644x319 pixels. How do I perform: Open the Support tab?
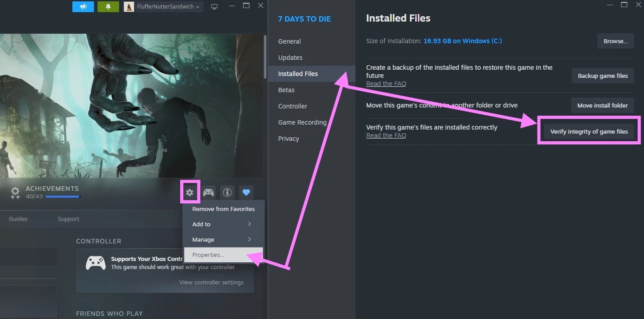tap(68, 219)
